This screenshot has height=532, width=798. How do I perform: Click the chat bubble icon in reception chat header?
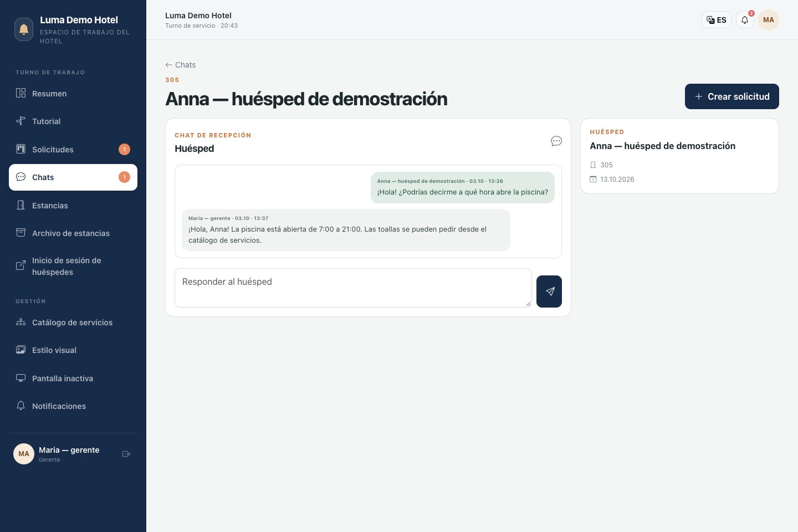click(556, 141)
